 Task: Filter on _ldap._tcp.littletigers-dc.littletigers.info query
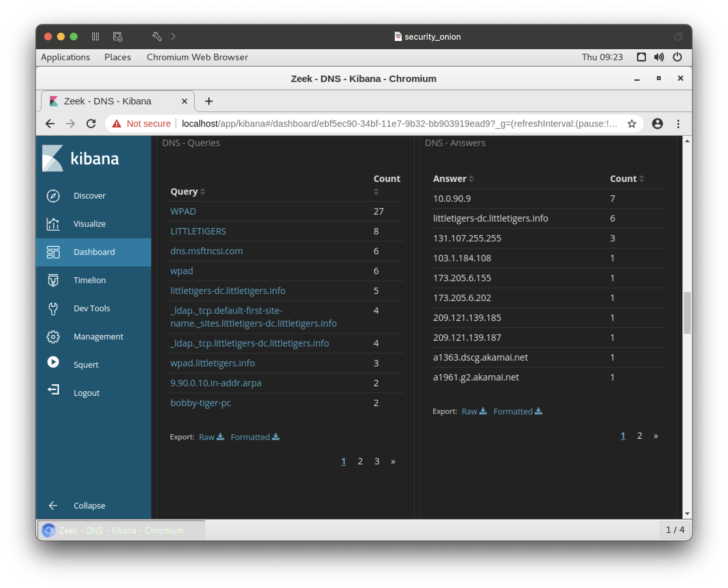tap(249, 343)
